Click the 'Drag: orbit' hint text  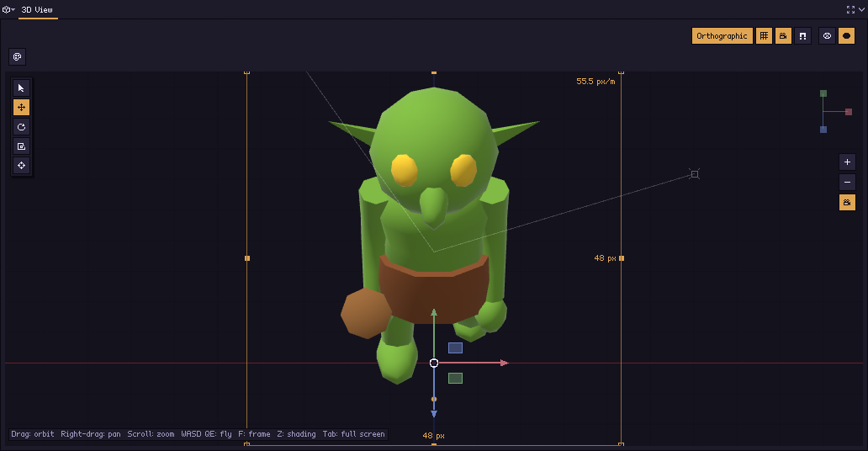(33, 434)
